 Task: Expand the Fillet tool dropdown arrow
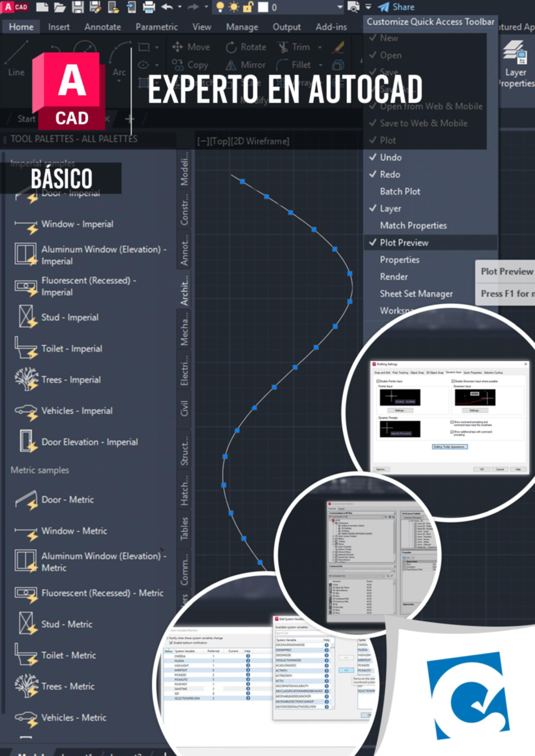pos(321,65)
